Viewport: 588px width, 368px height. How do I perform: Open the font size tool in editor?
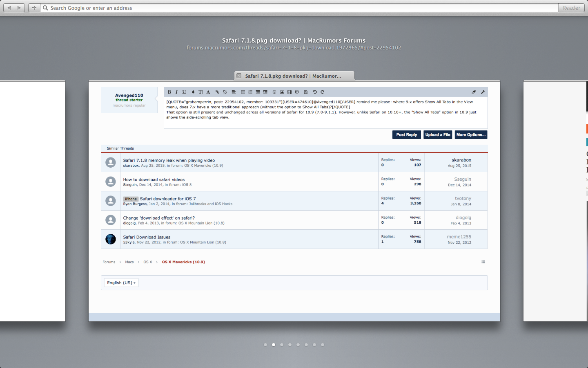click(200, 92)
